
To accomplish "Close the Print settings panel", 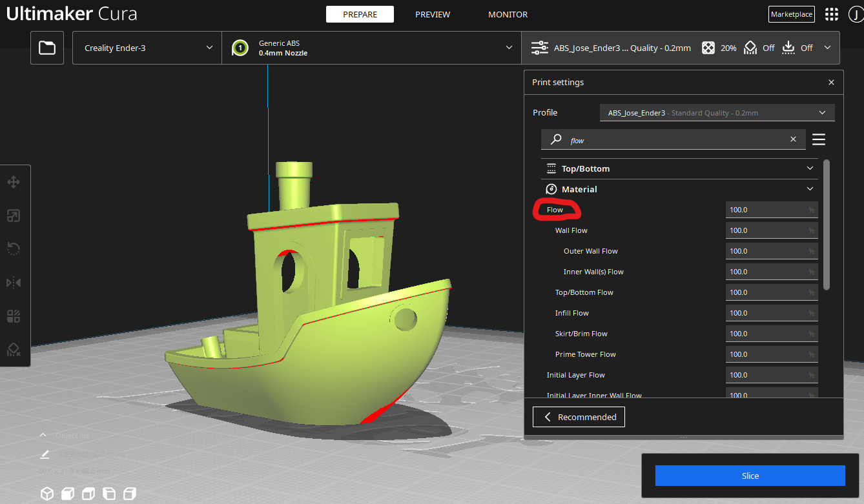I will [x=831, y=83].
